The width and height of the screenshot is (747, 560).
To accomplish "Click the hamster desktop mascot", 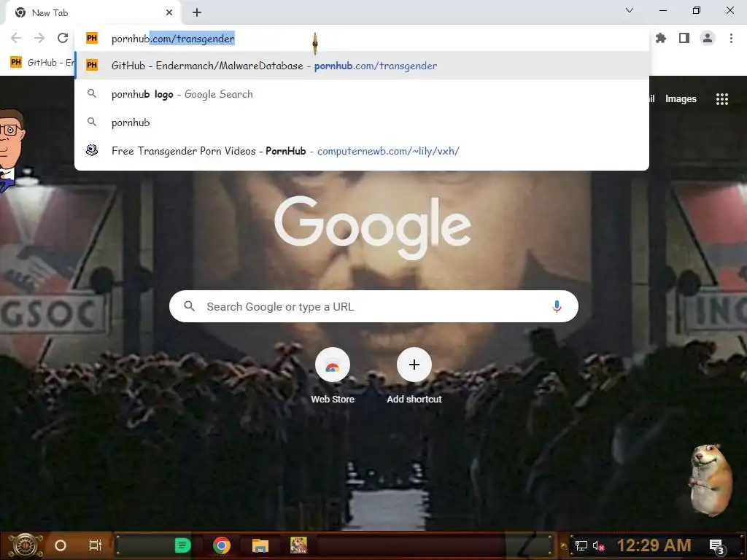I will (711, 480).
